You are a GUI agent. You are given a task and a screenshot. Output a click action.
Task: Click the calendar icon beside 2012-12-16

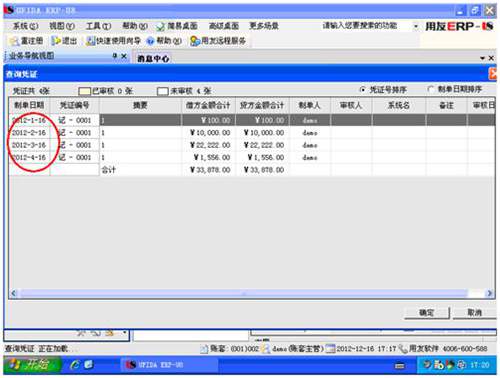[x=330, y=349]
